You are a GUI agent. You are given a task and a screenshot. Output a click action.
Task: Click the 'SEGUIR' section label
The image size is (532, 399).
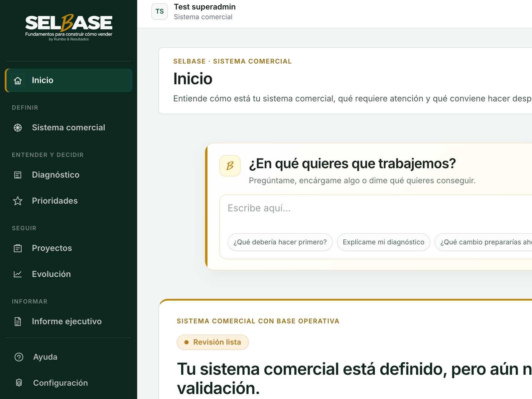pyautogui.click(x=24, y=228)
